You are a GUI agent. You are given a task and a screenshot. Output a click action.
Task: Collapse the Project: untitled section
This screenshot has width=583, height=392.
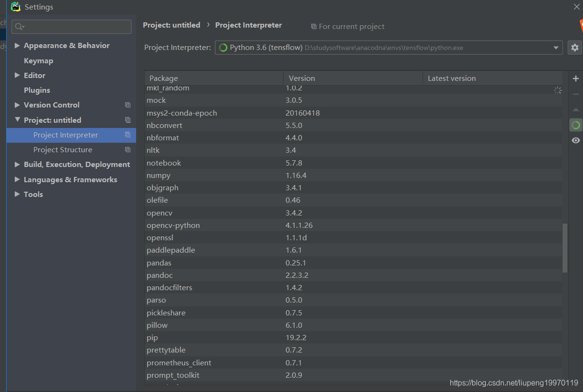(17, 120)
